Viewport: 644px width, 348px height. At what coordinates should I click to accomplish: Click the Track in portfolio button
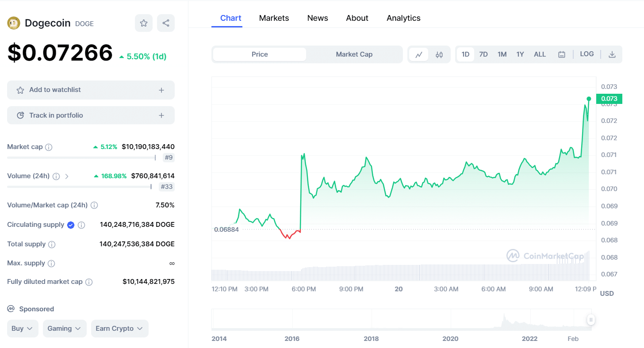[91, 115]
